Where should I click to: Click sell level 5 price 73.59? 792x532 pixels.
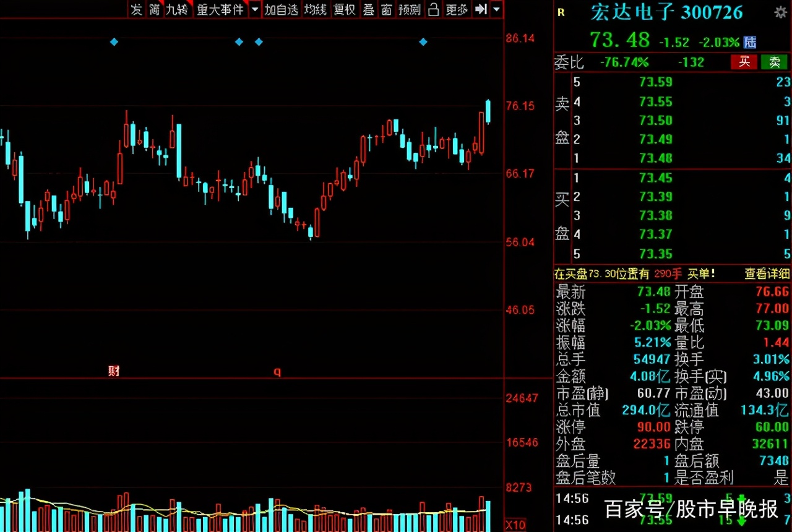tap(656, 82)
